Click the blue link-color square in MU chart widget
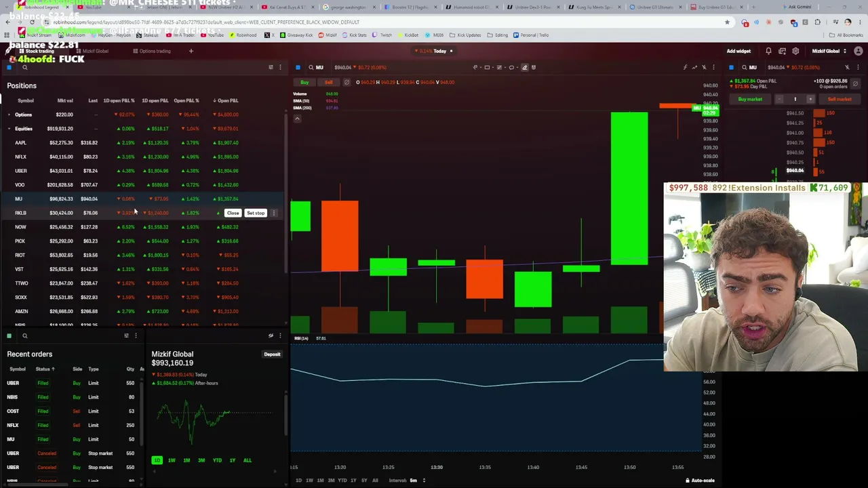This screenshot has width=868, height=488. 298,67
